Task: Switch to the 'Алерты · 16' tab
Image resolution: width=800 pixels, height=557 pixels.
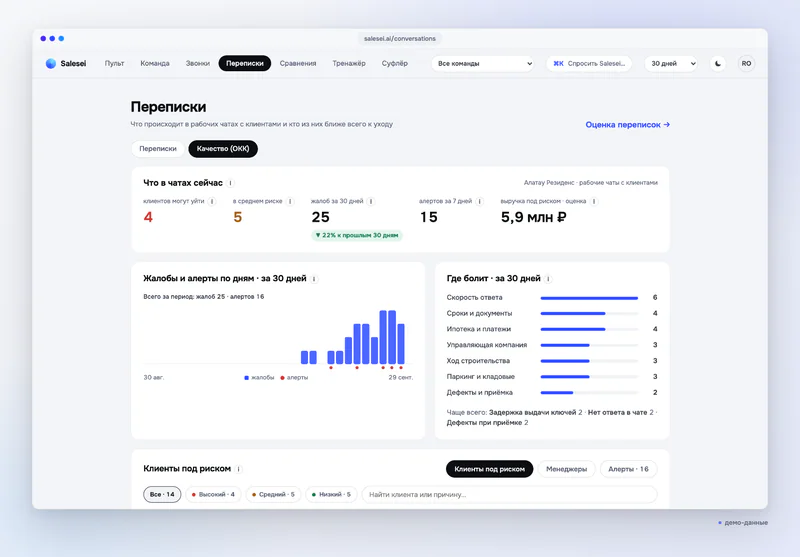Action: click(x=628, y=469)
